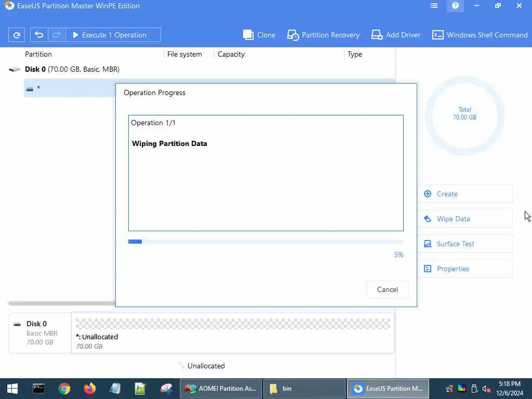This screenshot has width=532, height=399.
Task: Click the muted volume tray icon
Action: (x=486, y=389)
